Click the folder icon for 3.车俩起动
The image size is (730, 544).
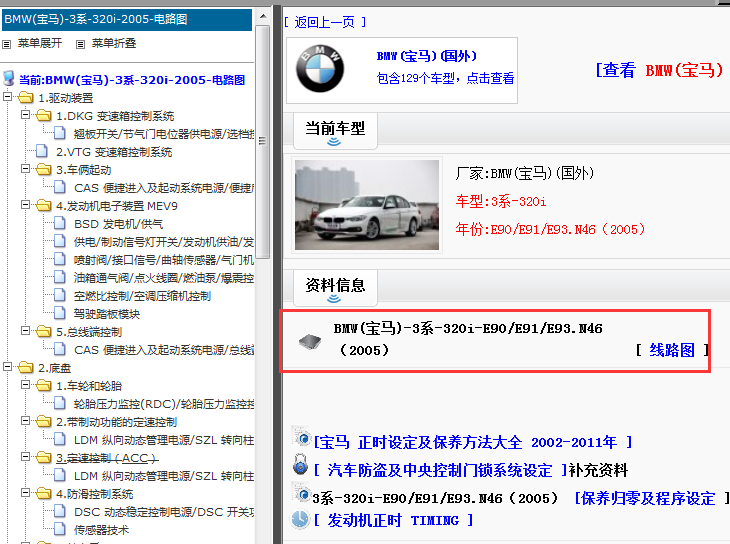44,170
